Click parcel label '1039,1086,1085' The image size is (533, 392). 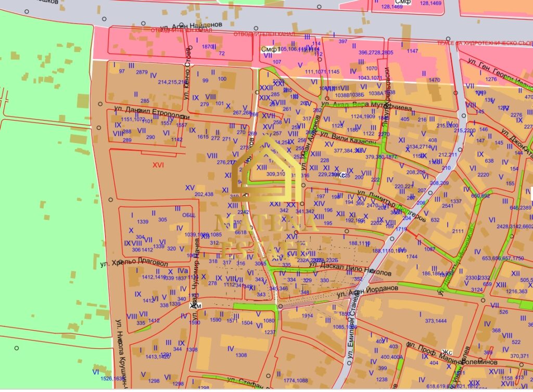pyautogui.click(x=203, y=234)
